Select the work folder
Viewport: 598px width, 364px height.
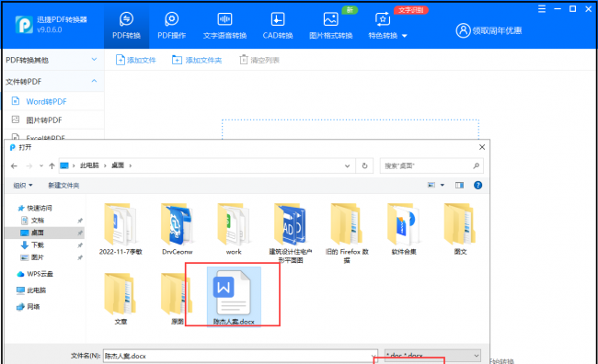click(234, 230)
